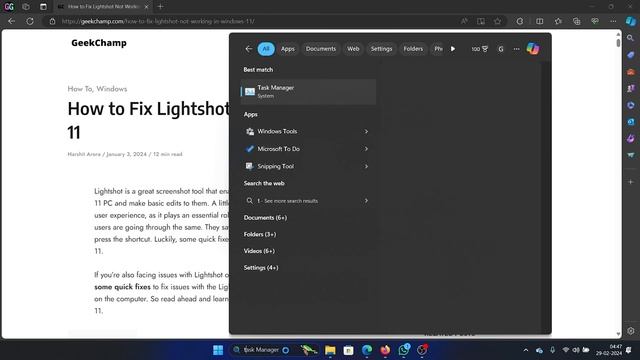The width and height of the screenshot is (640, 360).
Task: Open File Explorer from taskbar
Action: [x=330, y=350]
